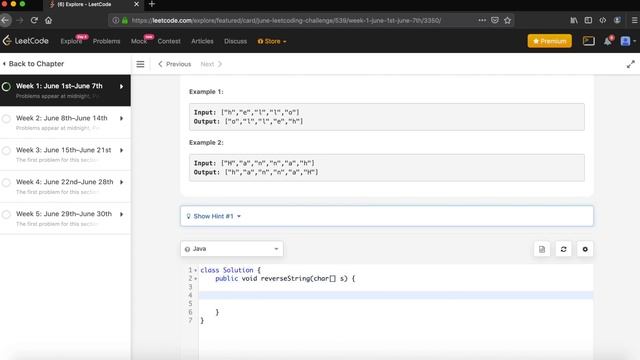Open Problems in the LeetCode navbar

[x=107, y=41]
